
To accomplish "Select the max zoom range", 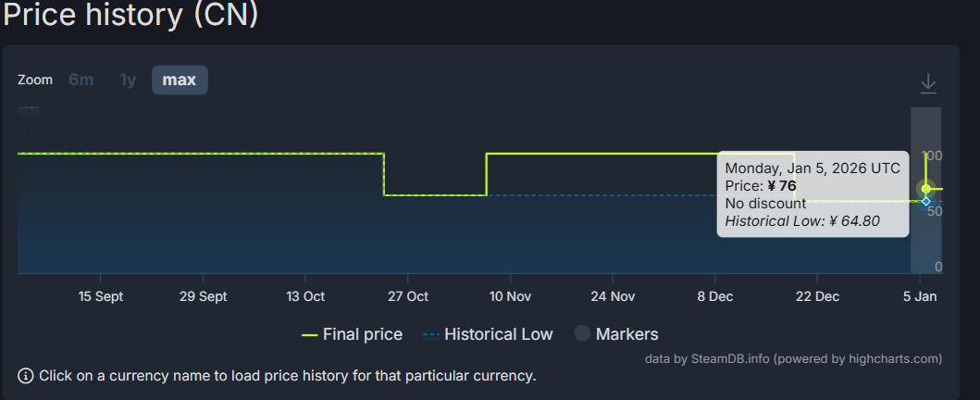I will pyautogui.click(x=180, y=80).
